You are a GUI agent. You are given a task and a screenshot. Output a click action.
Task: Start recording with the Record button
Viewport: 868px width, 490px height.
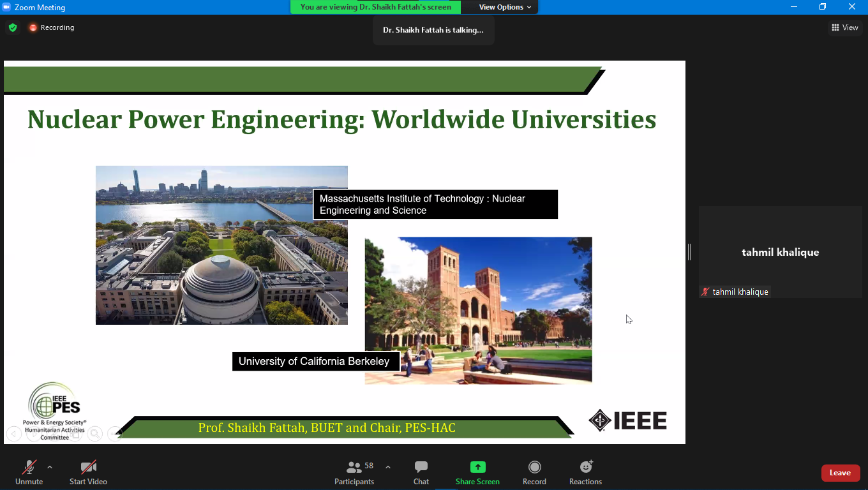tap(534, 473)
